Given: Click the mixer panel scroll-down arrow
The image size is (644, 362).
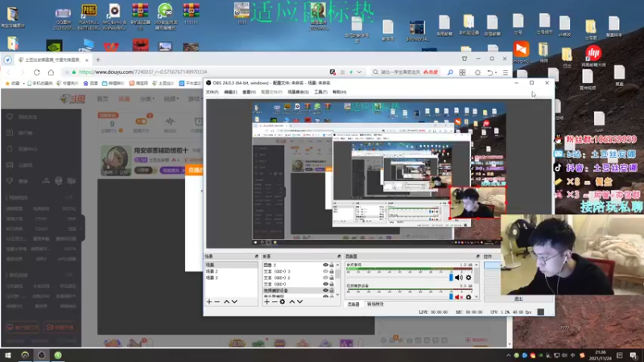Looking at the screenshot, I should point(477,297).
